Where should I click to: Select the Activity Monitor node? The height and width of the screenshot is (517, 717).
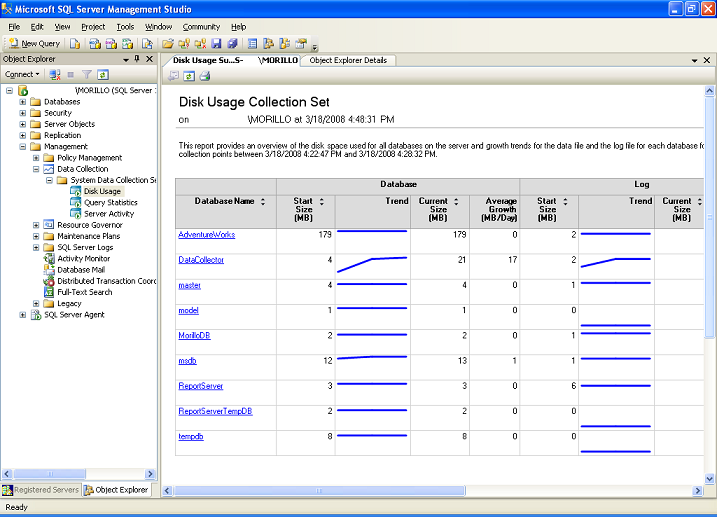point(84,258)
